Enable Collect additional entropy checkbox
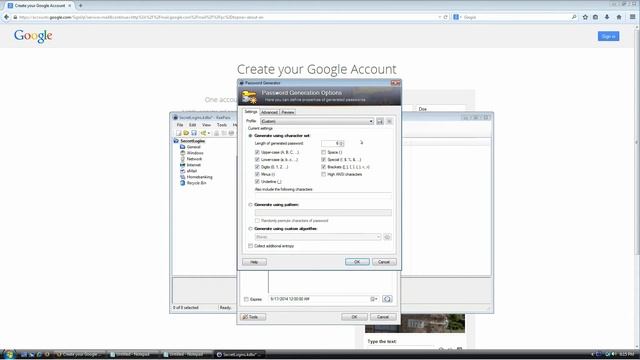The width and height of the screenshot is (640, 360). (251, 246)
